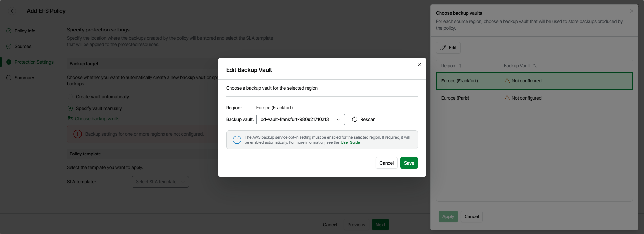Open the User Guide link

(x=350, y=142)
